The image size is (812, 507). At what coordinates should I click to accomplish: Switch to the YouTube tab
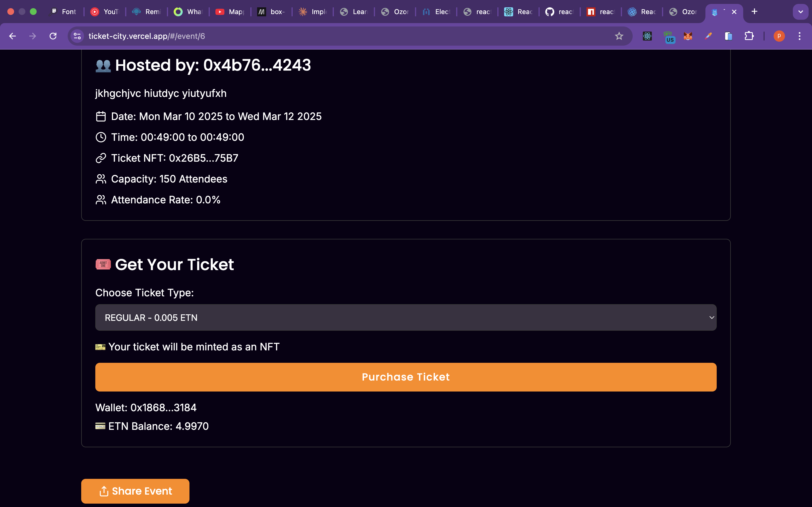pos(105,12)
